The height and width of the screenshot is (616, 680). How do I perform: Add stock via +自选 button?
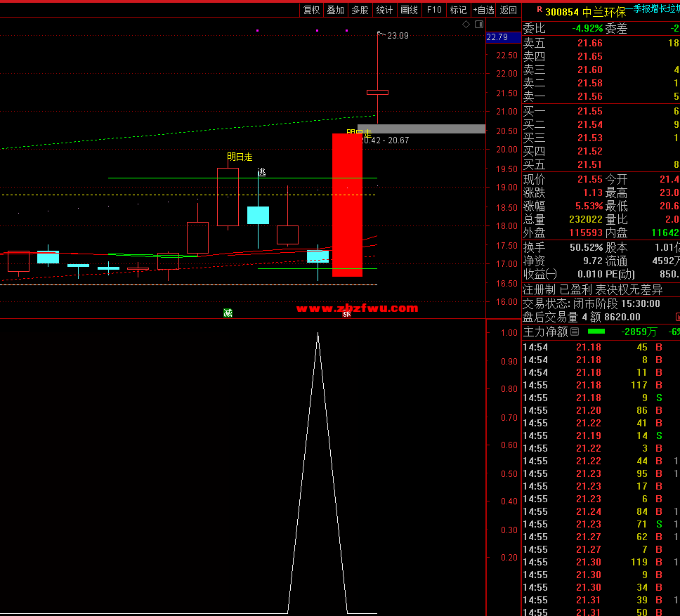[483, 10]
